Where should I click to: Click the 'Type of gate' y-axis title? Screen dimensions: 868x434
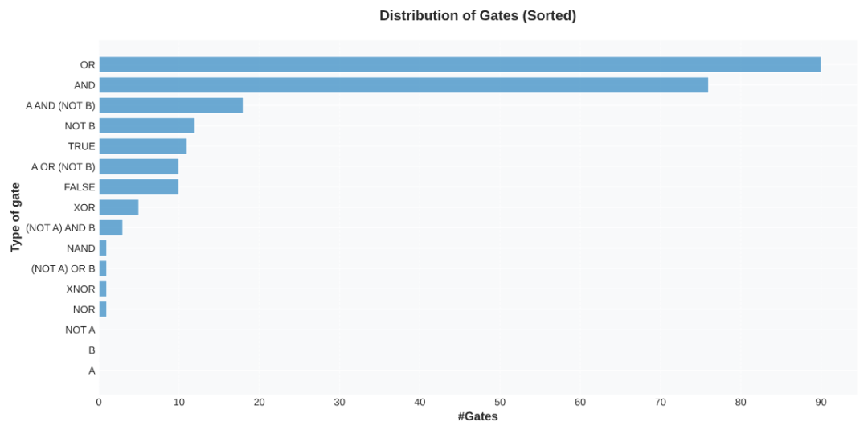[x=15, y=217]
